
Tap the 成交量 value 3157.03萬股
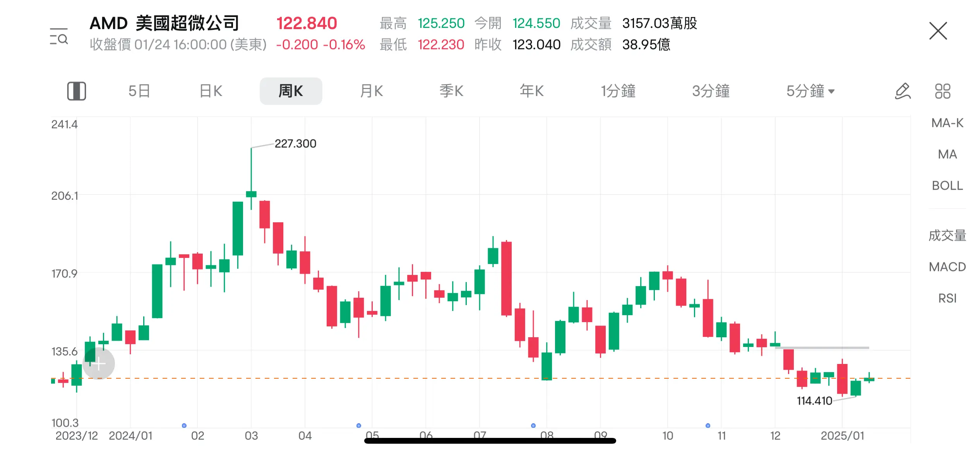(x=660, y=23)
